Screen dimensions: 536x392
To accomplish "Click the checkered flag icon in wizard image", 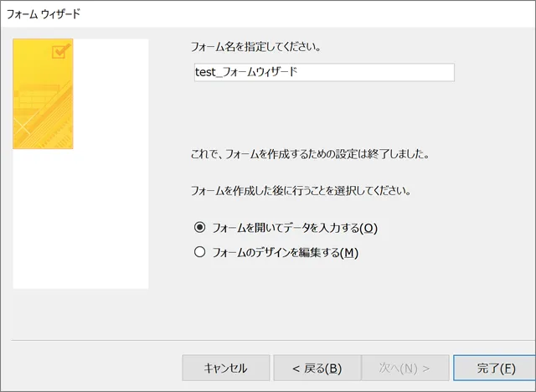I will point(59,52).
